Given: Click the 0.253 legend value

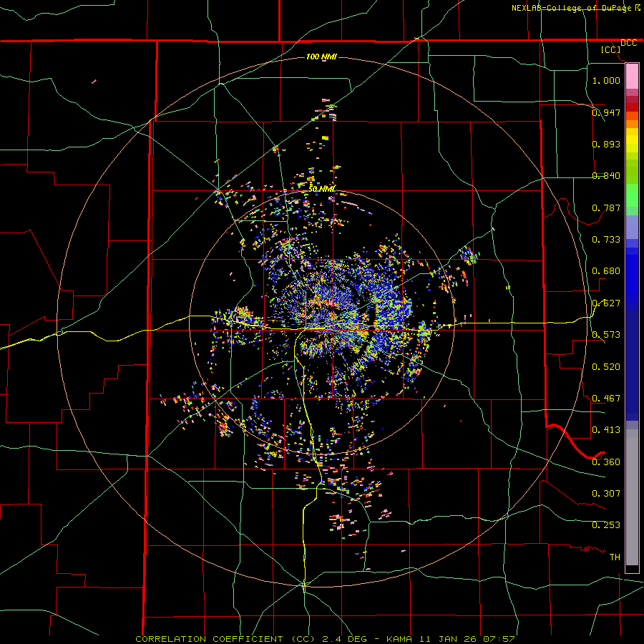Looking at the screenshot, I should coord(606,525).
